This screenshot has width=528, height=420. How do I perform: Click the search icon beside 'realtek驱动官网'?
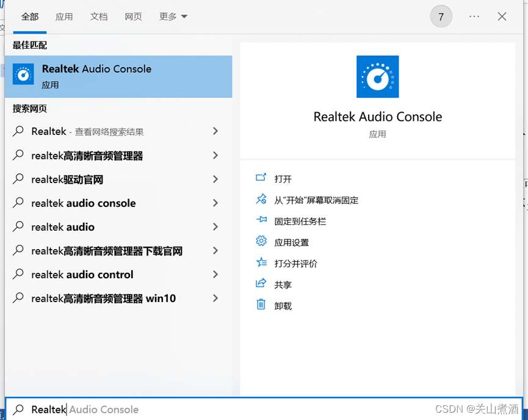point(18,179)
